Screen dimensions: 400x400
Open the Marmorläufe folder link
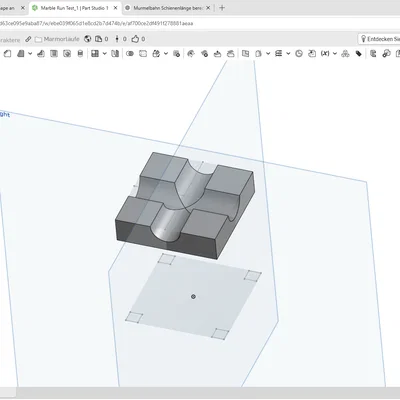(57, 39)
